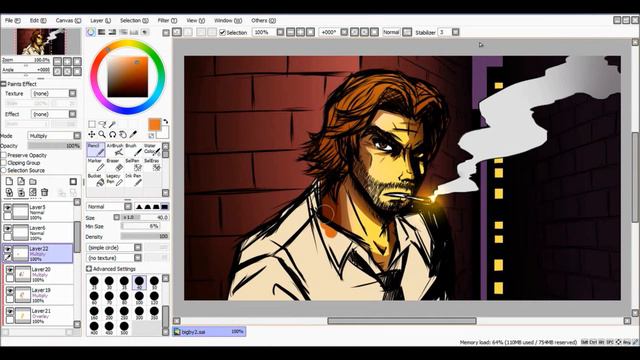Open the Filter menu
640x360 pixels.
167,20
